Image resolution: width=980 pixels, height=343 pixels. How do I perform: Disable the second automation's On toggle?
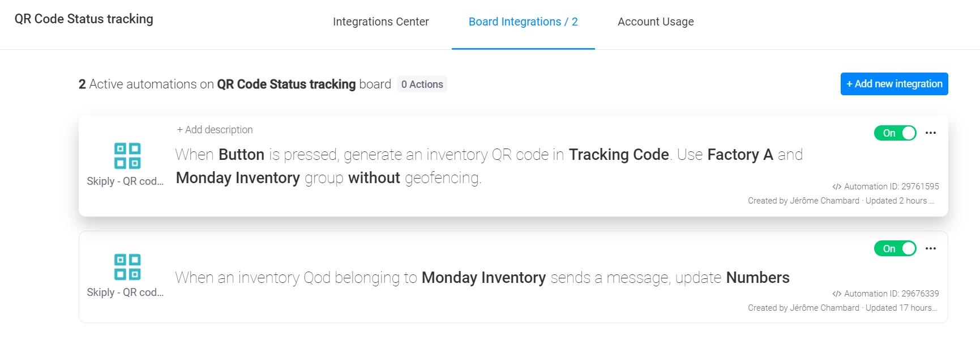895,248
